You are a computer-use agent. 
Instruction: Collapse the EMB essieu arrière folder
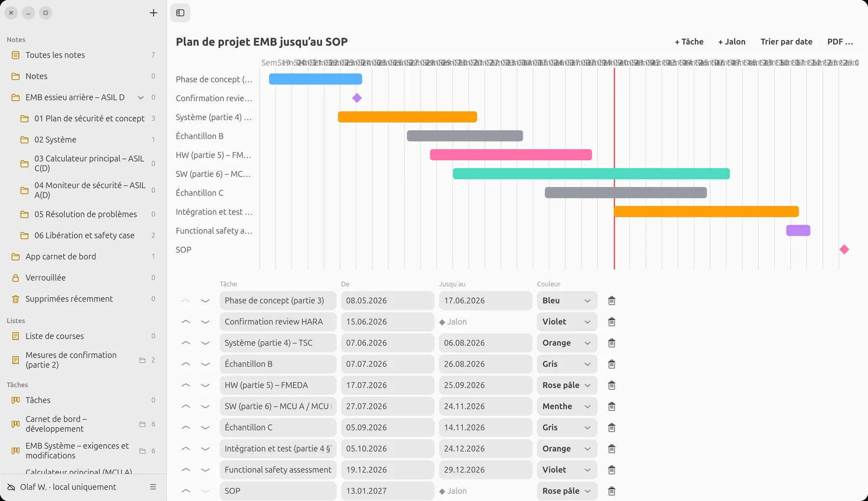click(141, 97)
